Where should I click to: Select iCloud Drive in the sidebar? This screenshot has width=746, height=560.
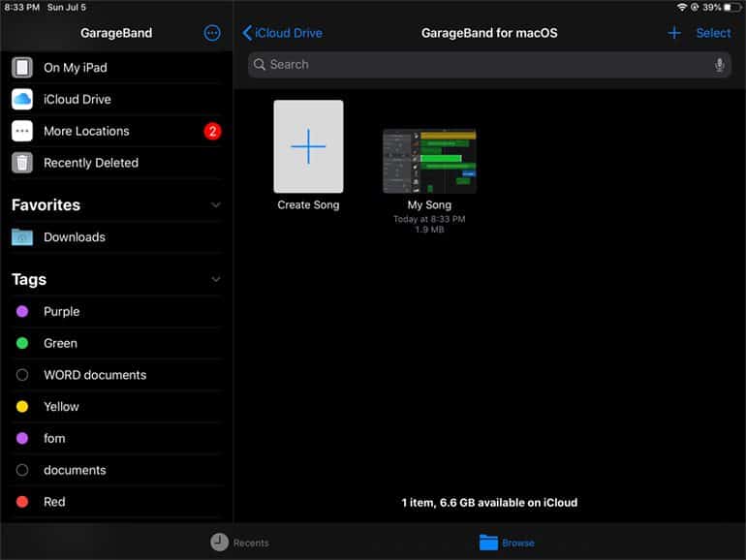pos(116,99)
